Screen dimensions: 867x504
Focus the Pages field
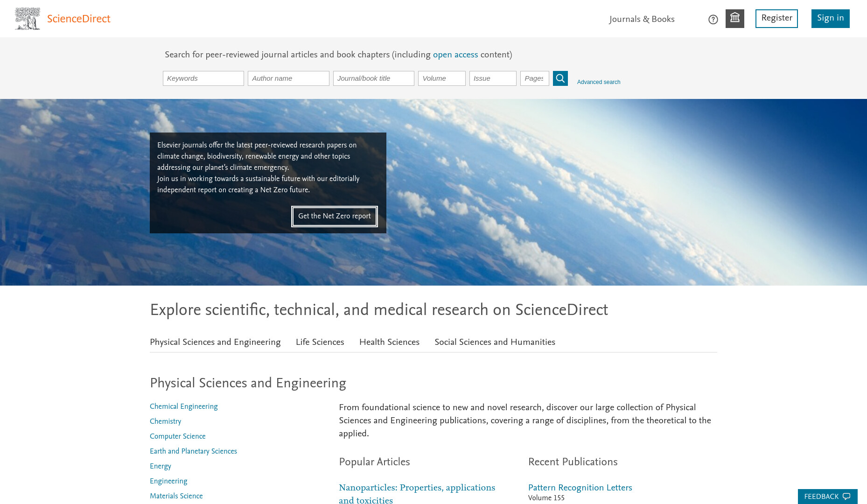click(x=535, y=78)
